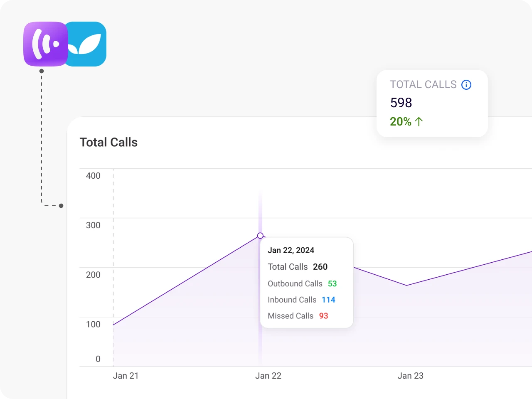
Task: Click the 598 total calls value
Action: [401, 103]
